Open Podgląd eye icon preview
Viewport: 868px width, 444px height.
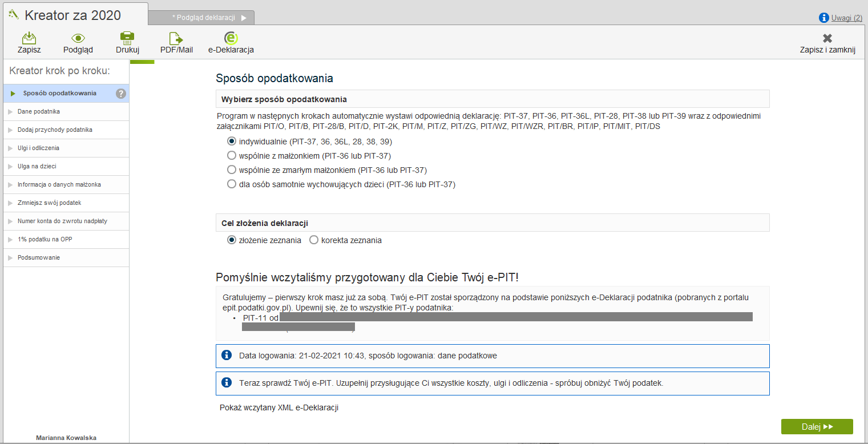pyautogui.click(x=78, y=38)
